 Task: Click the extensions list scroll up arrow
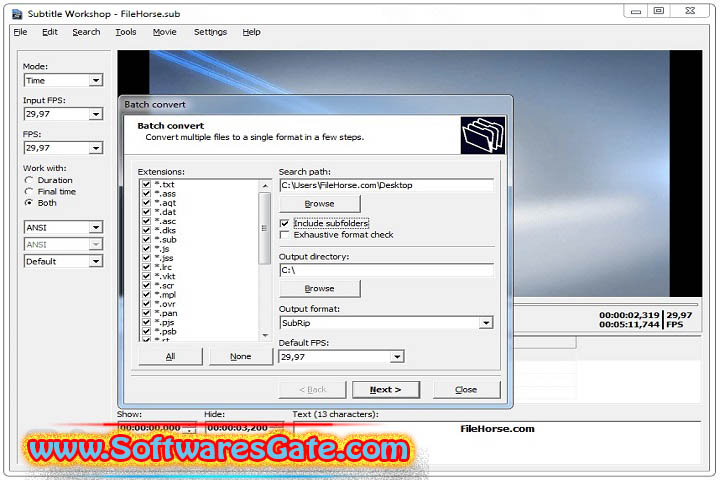point(265,186)
